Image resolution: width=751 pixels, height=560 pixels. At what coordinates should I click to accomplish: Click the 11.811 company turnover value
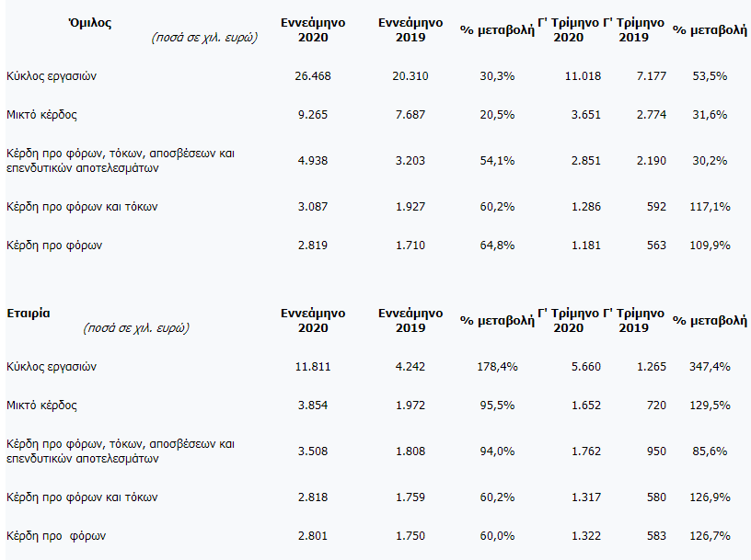coord(313,367)
